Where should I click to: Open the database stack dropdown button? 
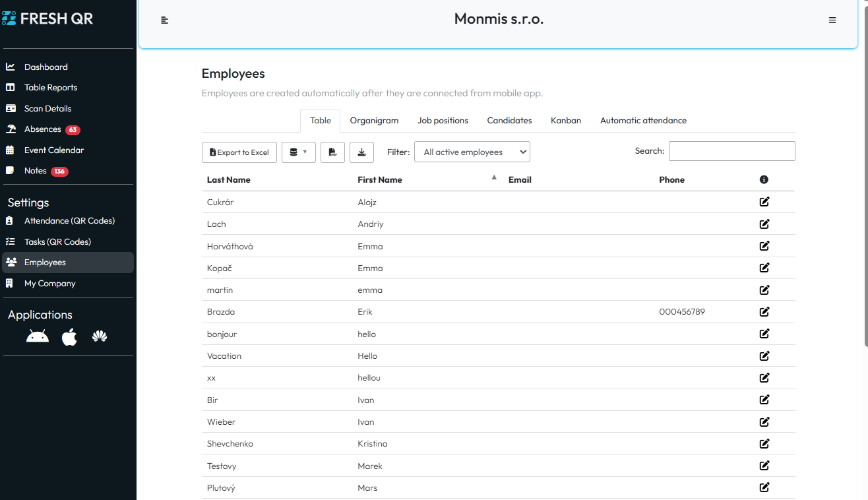click(298, 152)
